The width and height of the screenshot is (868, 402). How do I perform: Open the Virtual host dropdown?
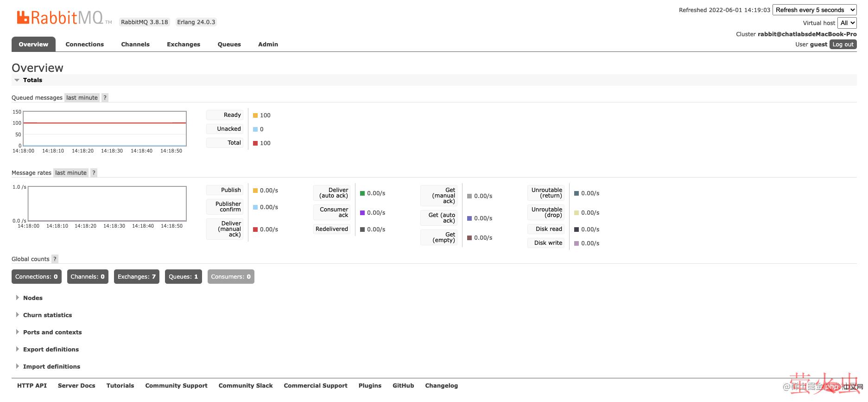pyautogui.click(x=847, y=23)
